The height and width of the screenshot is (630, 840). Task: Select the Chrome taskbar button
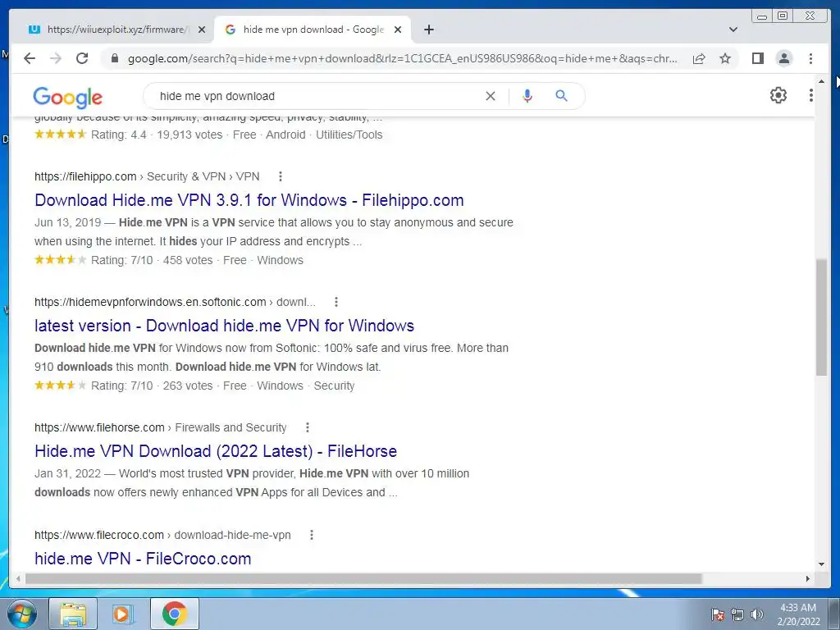tap(175, 614)
